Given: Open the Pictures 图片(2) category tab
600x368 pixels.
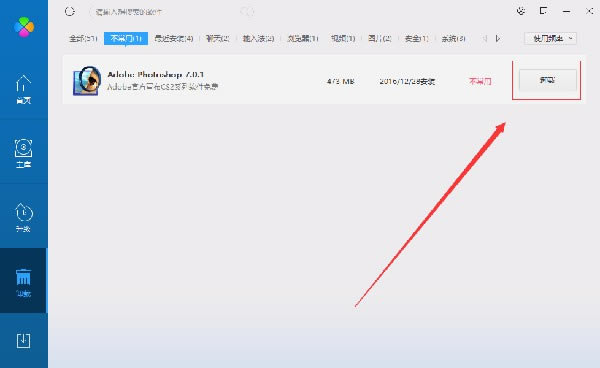Looking at the screenshot, I should [380, 39].
